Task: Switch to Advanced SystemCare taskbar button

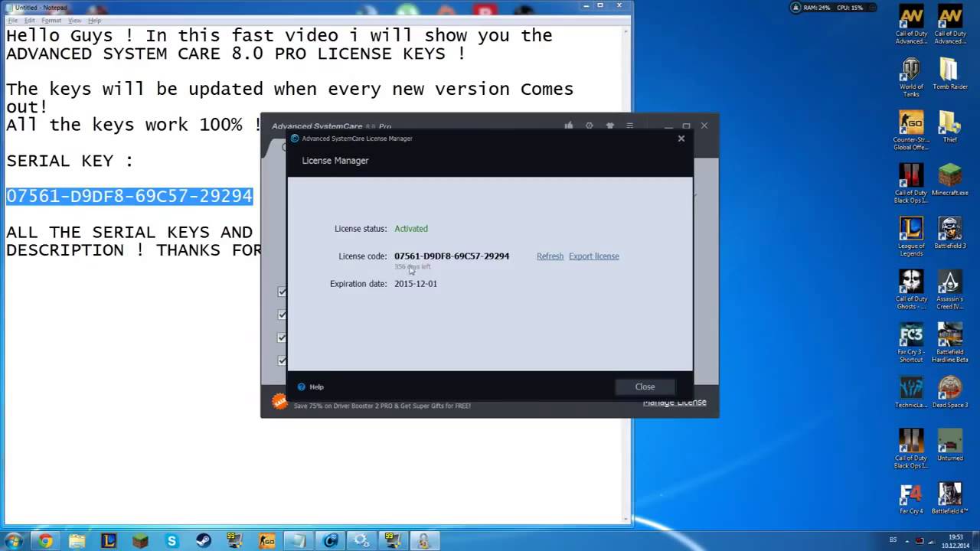Action: pyautogui.click(x=330, y=540)
